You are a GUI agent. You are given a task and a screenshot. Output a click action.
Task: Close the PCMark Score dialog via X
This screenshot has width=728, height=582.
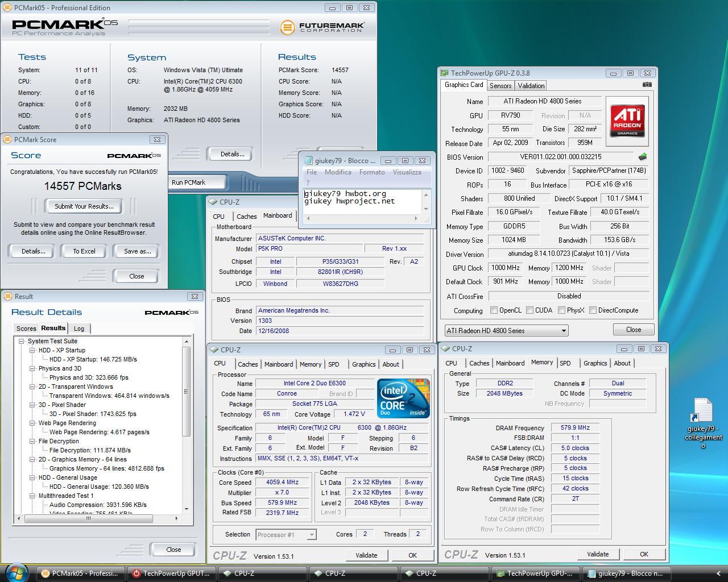click(x=157, y=139)
